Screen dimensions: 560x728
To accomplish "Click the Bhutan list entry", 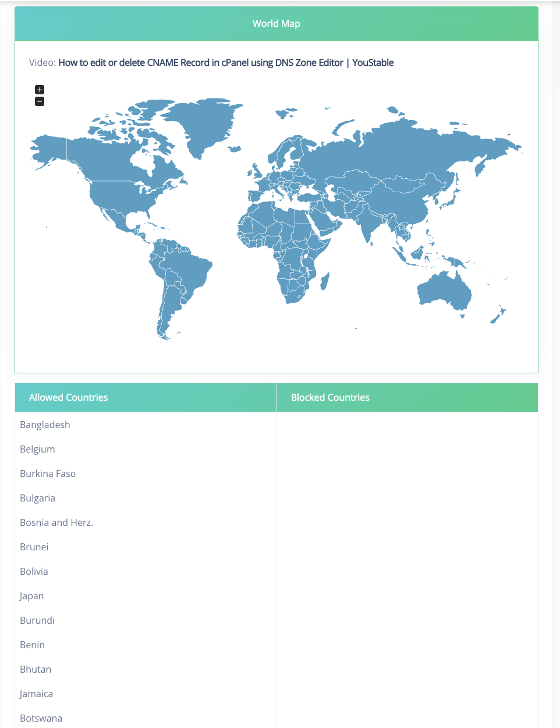I will [x=36, y=669].
